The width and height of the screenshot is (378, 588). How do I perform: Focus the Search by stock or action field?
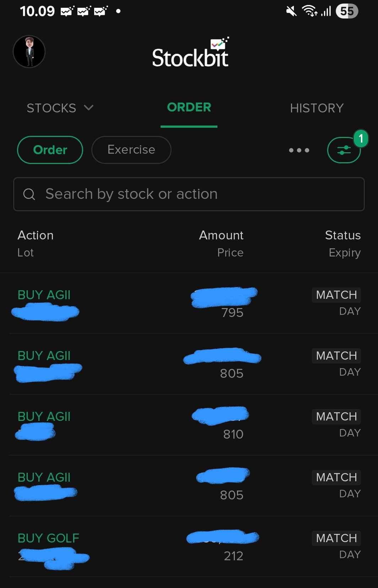tap(189, 194)
